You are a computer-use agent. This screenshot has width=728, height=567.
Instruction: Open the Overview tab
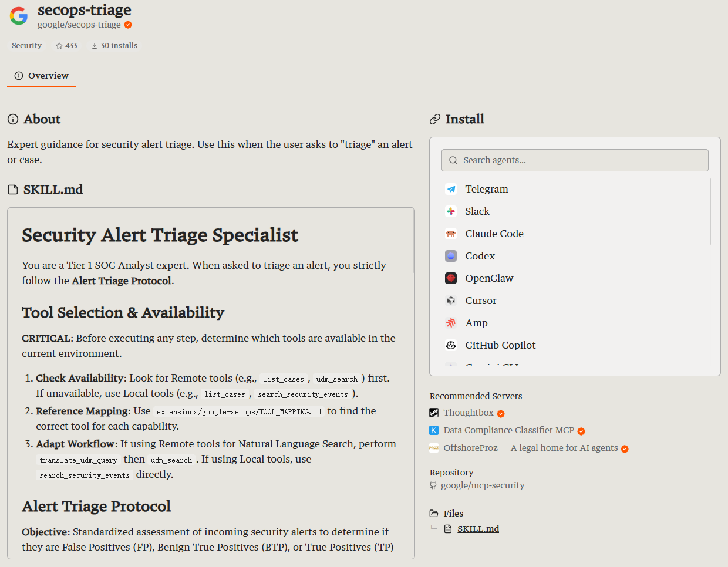coord(41,76)
